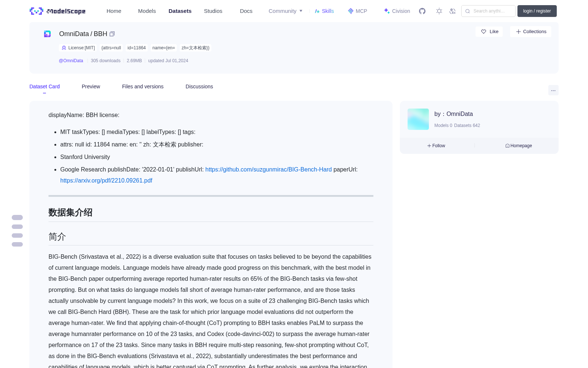The width and height of the screenshot is (588, 368).
Task: Open the BIG-Bench-Hard GitHub link
Action: tap(268, 169)
